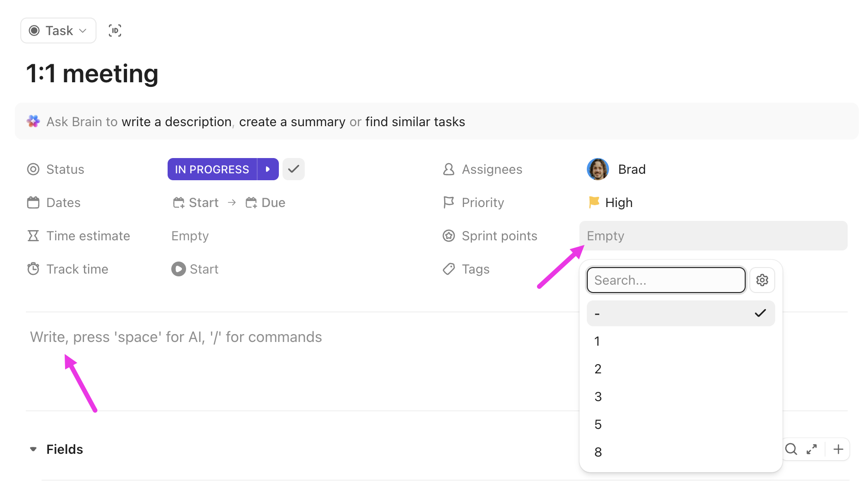Select sprint point value 5
This screenshot has width=868, height=488.
(x=598, y=424)
